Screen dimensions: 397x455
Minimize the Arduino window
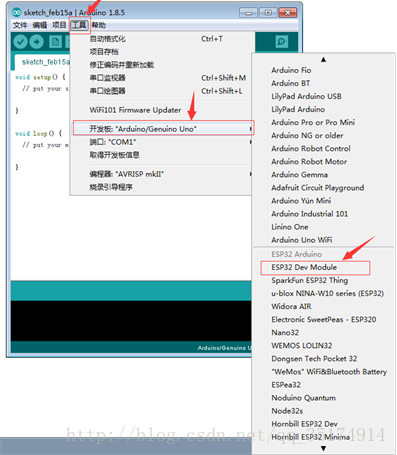point(249,13)
